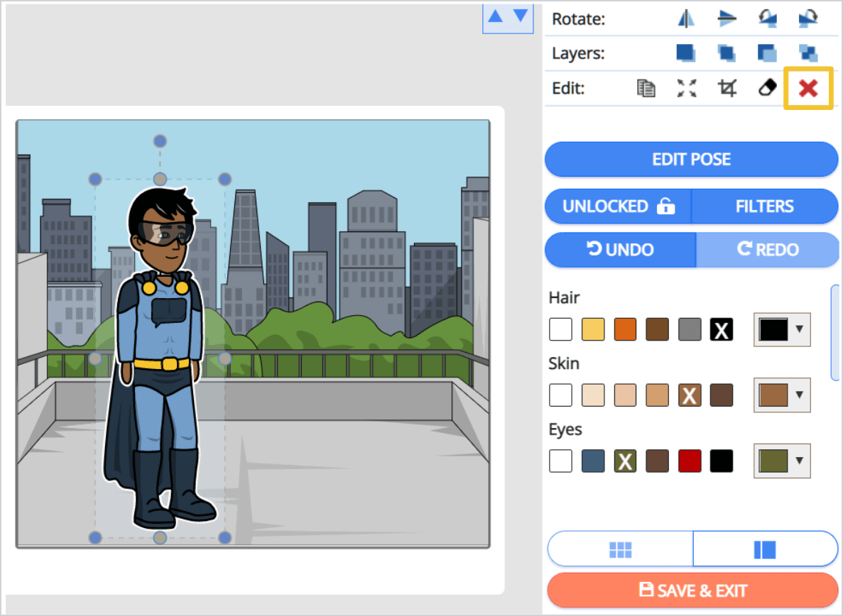Flip the character vertically
Image resolution: width=843 pixels, height=616 pixels.
point(727,18)
